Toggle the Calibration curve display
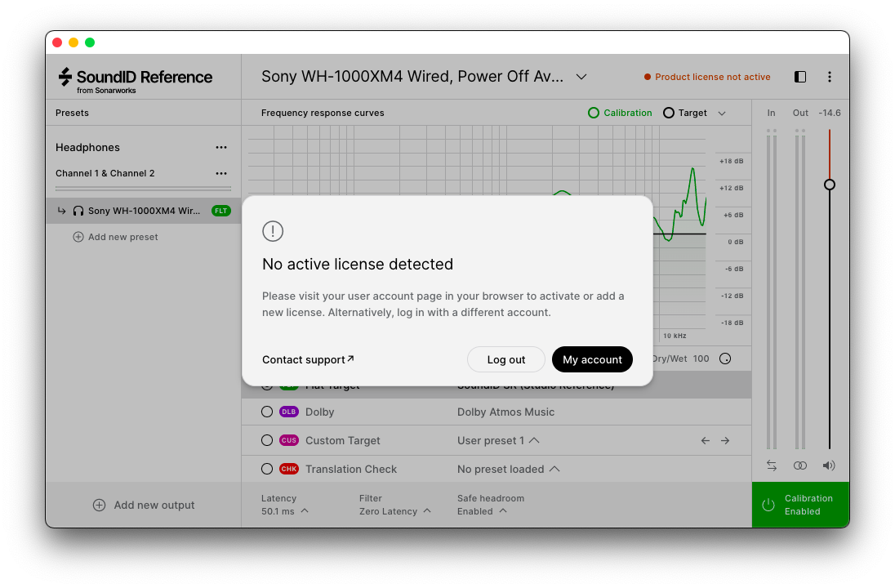 pos(620,113)
